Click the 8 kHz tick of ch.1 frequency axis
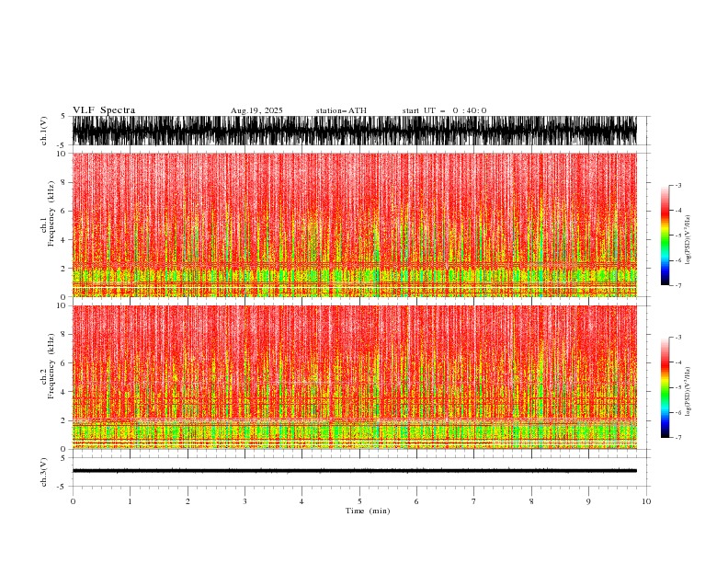The height and width of the screenshot is (563, 728). [63, 182]
